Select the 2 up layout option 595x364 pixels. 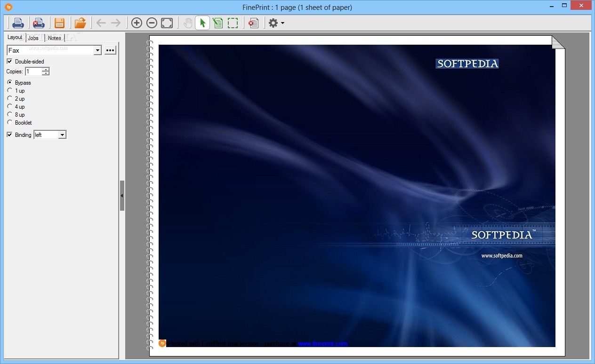coord(10,98)
